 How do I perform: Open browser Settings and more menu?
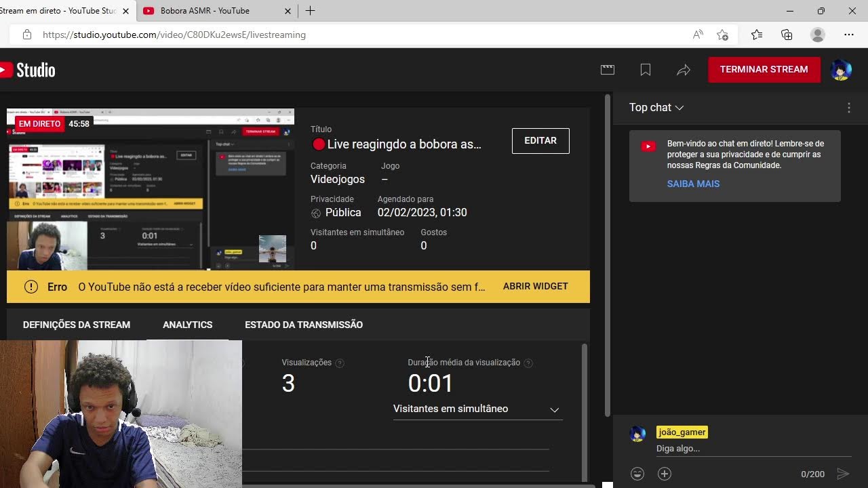[x=849, y=35]
